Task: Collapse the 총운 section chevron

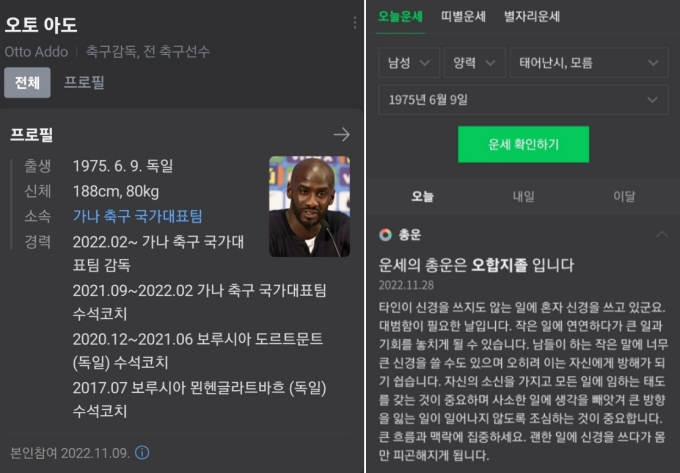Action: pyautogui.click(x=662, y=234)
